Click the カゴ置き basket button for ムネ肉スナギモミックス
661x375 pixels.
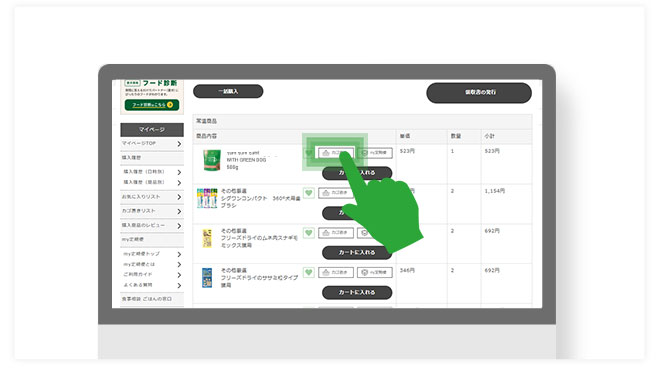pos(336,233)
